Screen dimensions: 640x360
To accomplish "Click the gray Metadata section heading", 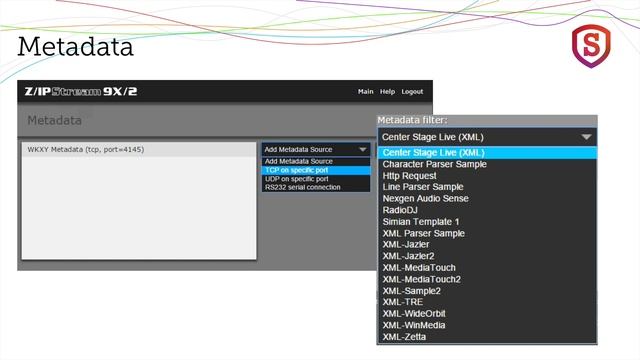I will point(54,120).
